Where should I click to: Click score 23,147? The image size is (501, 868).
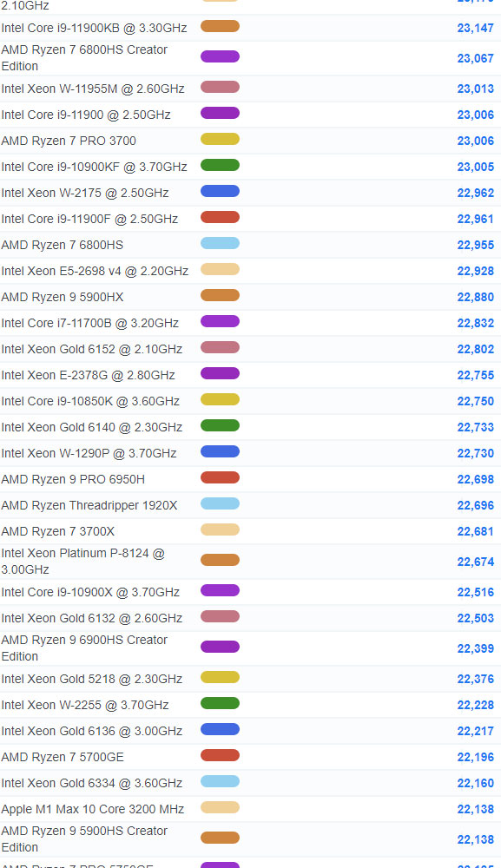point(476,28)
